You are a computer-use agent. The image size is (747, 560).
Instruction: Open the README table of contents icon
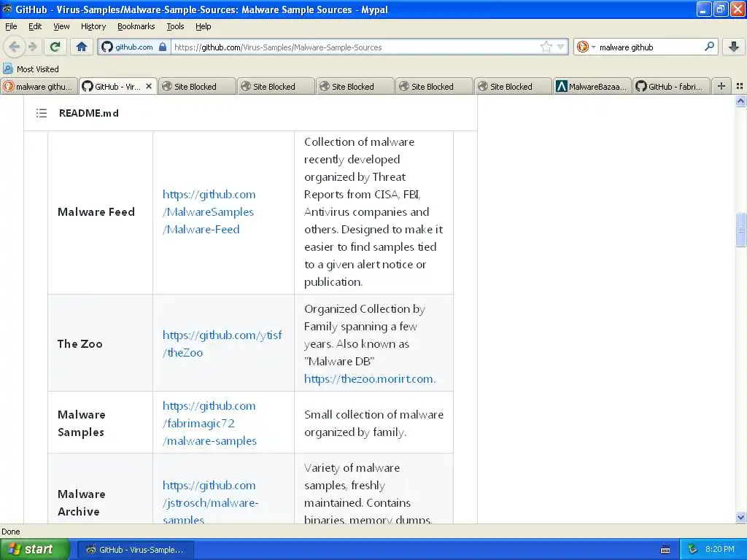click(x=42, y=113)
